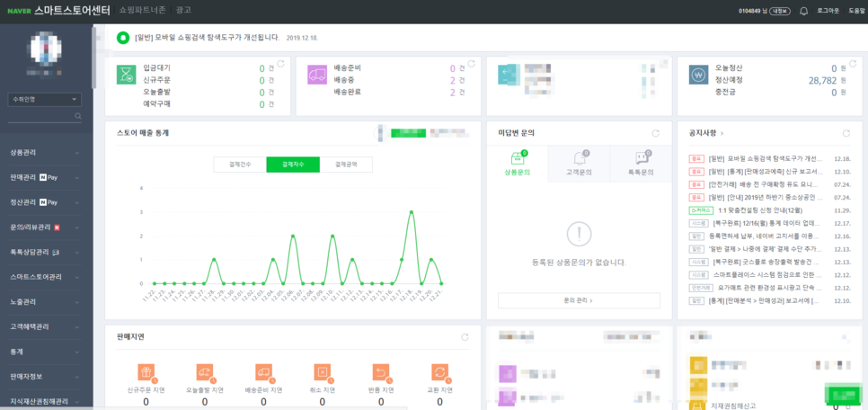Click the 입금대기 0건 row
The width and height of the screenshot is (868, 410).
208,68
